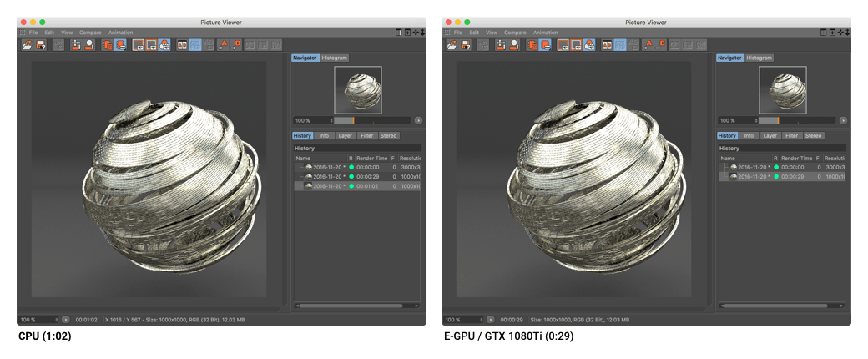The height and width of the screenshot is (359, 868).
Task: Click History horizontal scrollbar in E-GPU window
Action: click(782, 306)
